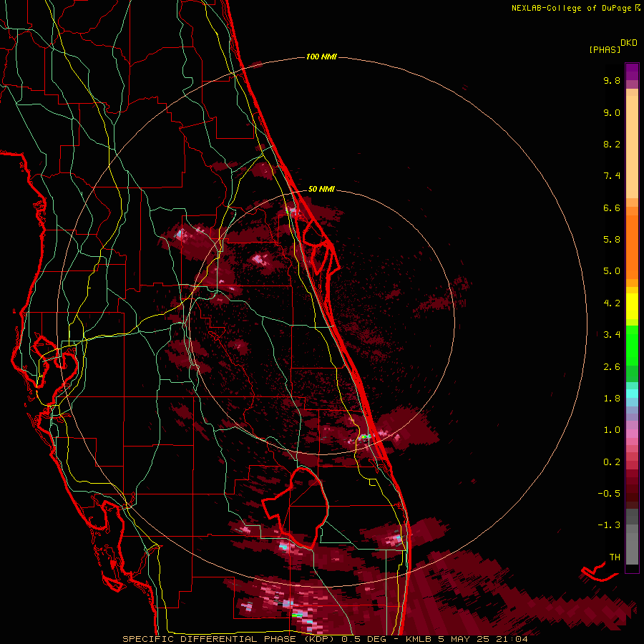Click the DKD legend unit label
This screenshot has height=644, width=644.
coord(629,43)
